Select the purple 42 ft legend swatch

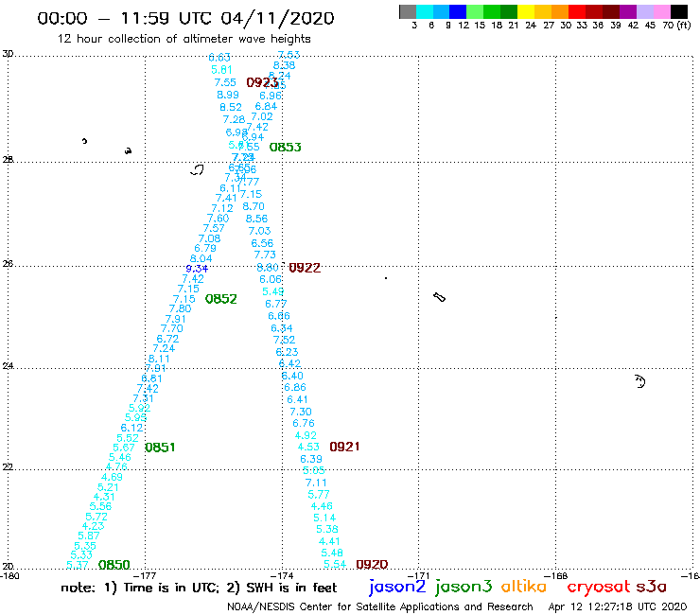click(x=628, y=11)
